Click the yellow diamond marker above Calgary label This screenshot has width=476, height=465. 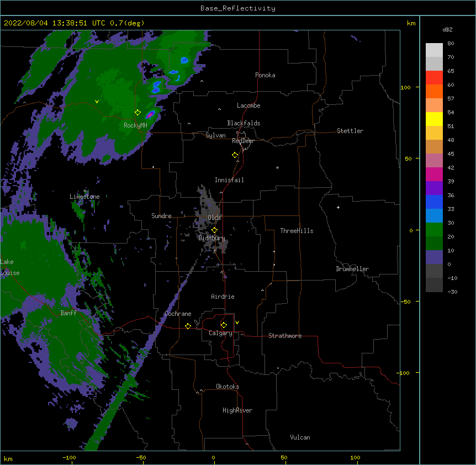coord(224,325)
